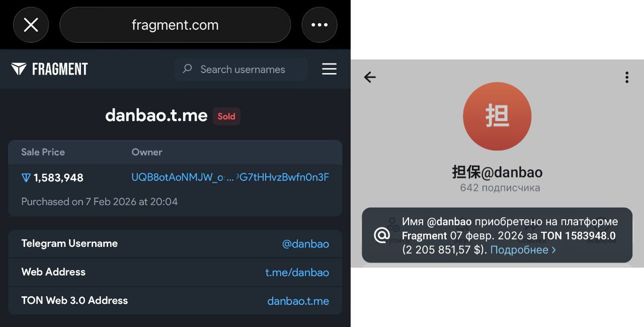Image resolution: width=644 pixels, height=327 pixels.
Task: Open the hamburger menu on Fragment
Action: point(329,69)
